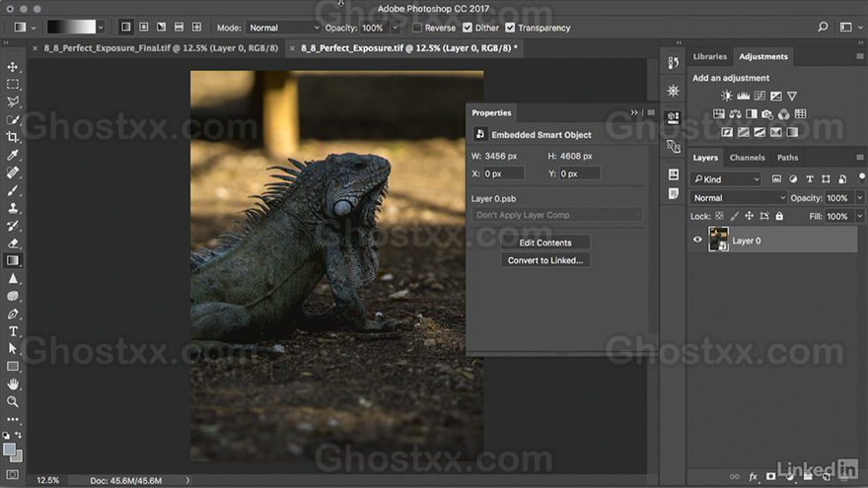Click the Edit Contents button
868x488 pixels.
(x=545, y=243)
